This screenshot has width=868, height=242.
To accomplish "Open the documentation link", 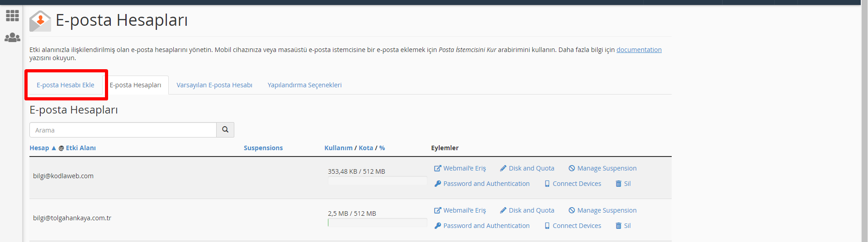I will click(x=639, y=50).
